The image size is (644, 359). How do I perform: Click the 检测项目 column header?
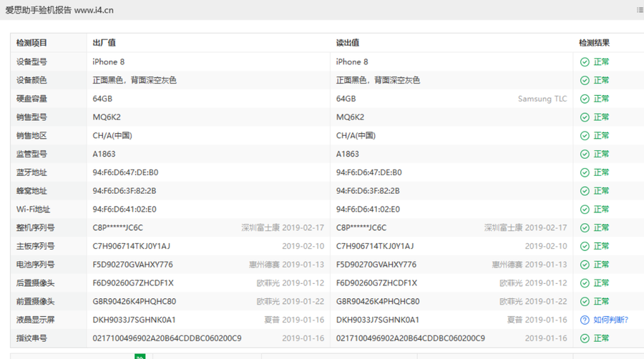click(31, 43)
